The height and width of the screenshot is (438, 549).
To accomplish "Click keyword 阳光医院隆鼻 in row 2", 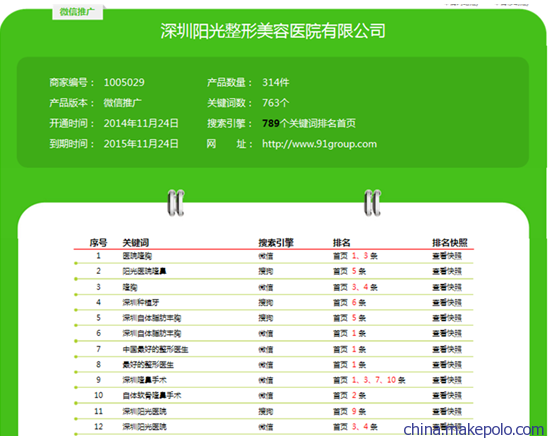I will click(144, 271).
